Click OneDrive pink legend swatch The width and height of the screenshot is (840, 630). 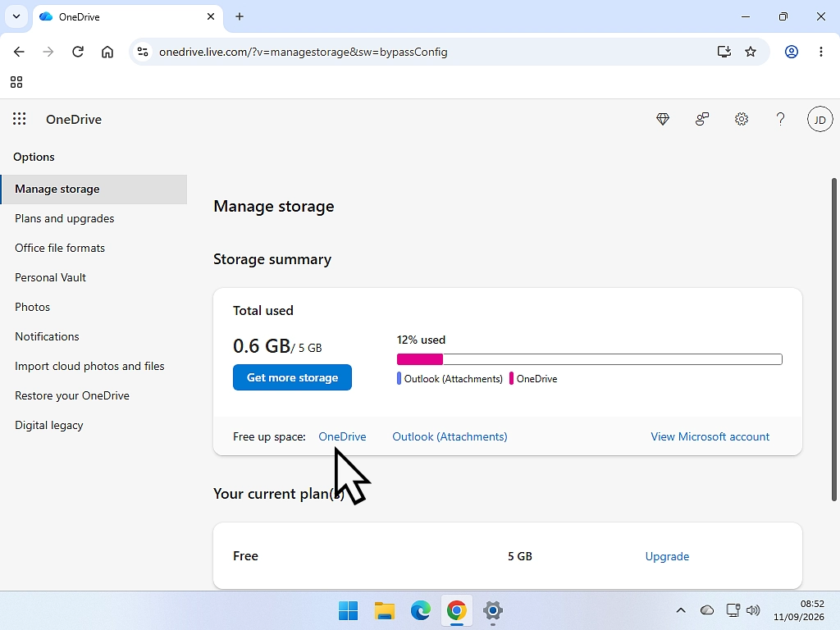click(511, 378)
